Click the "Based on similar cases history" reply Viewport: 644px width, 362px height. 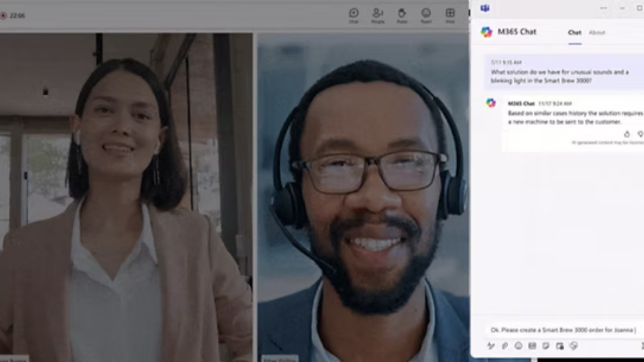click(x=576, y=118)
